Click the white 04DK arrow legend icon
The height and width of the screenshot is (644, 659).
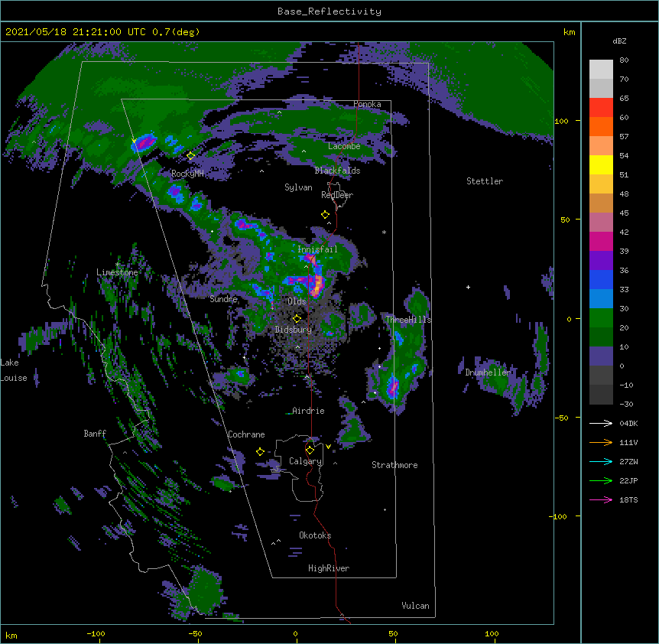pyautogui.click(x=601, y=423)
